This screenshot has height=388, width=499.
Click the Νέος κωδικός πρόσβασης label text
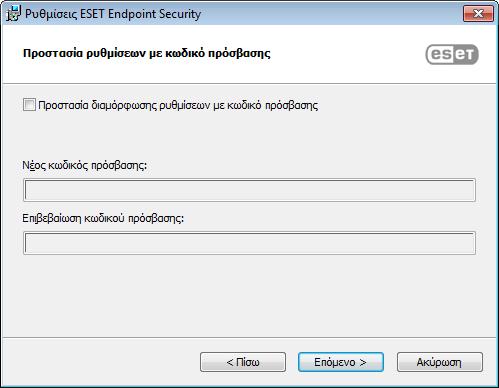click(85, 165)
